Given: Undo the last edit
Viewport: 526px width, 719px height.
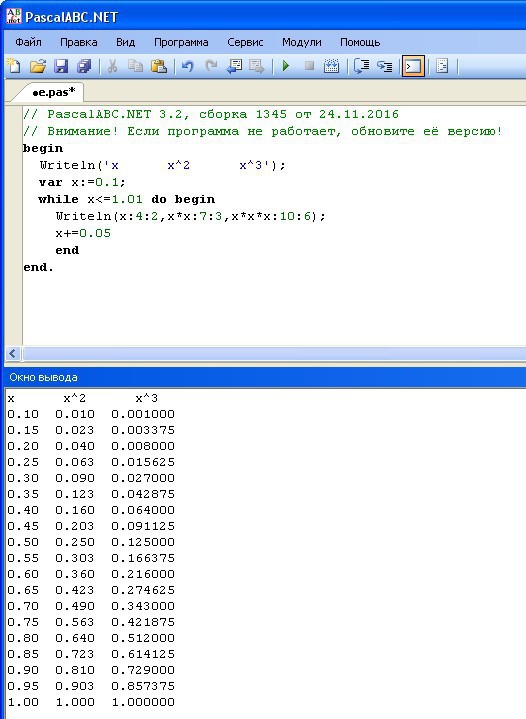Looking at the screenshot, I should coord(187,66).
